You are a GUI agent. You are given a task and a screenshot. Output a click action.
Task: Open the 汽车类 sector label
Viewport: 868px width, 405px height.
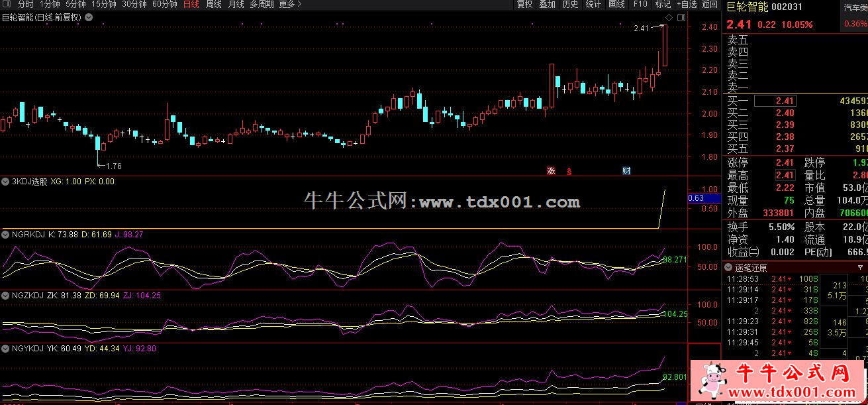pos(855,7)
